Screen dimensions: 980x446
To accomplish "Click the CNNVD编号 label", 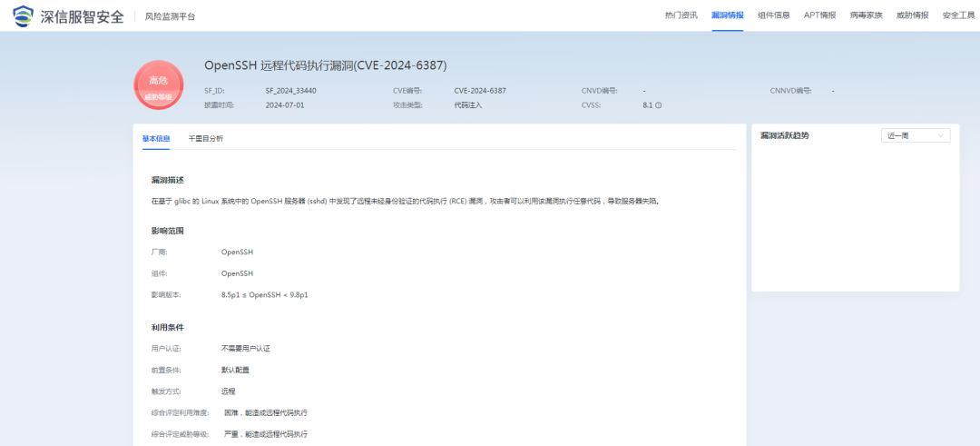I will 790,91.
